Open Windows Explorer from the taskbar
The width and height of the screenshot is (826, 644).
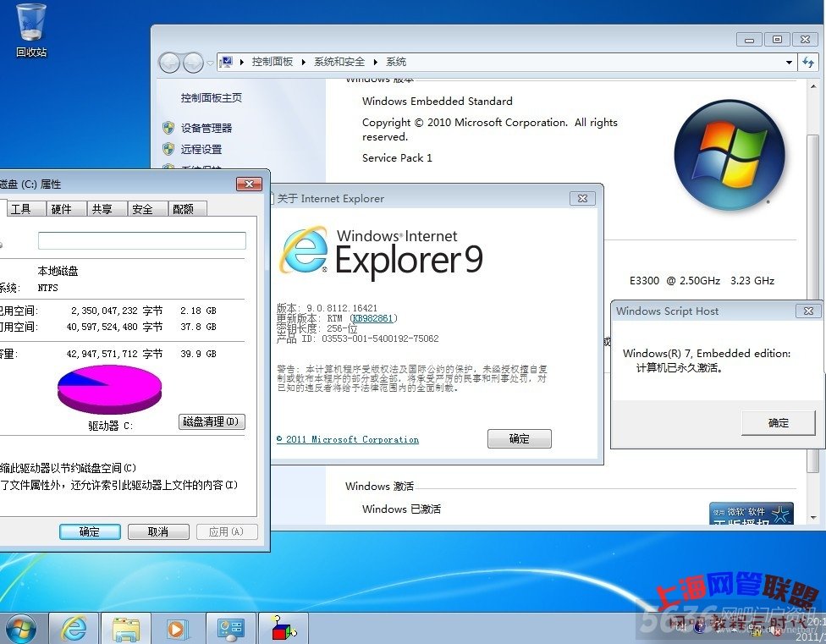point(126,628)
